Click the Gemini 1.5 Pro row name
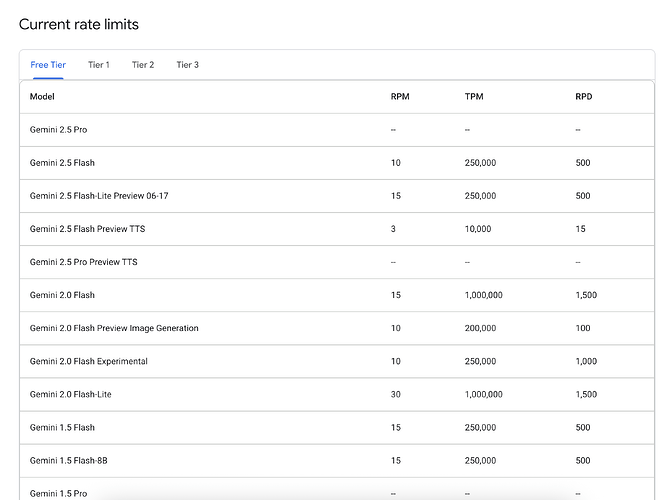The width and height of the screenshot is (666, 500). pos(58,494)
